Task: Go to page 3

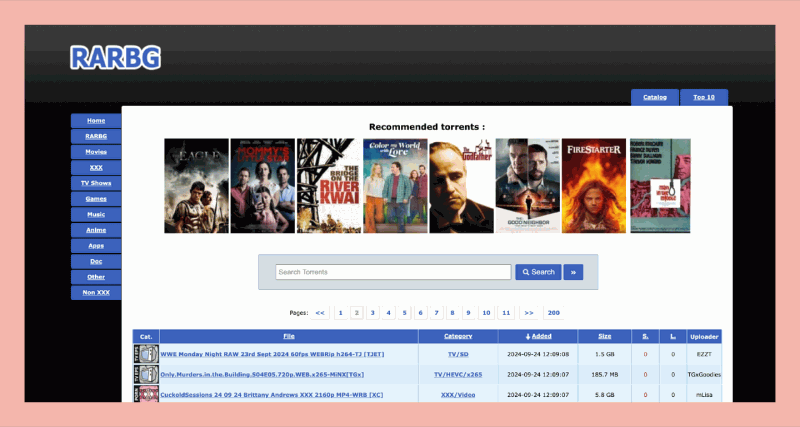Action: click(x=372, y=313)
